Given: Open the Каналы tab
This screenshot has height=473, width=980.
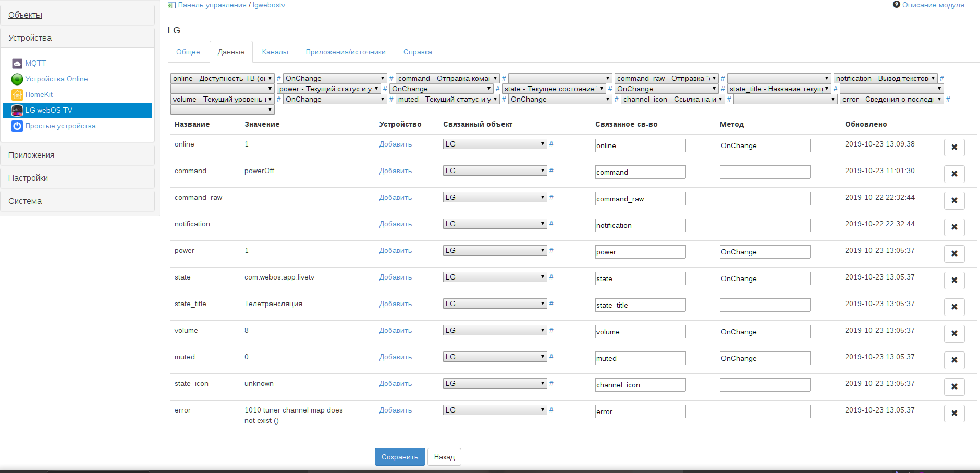Looking at the screenshot, I should click(x=275, y=52).
